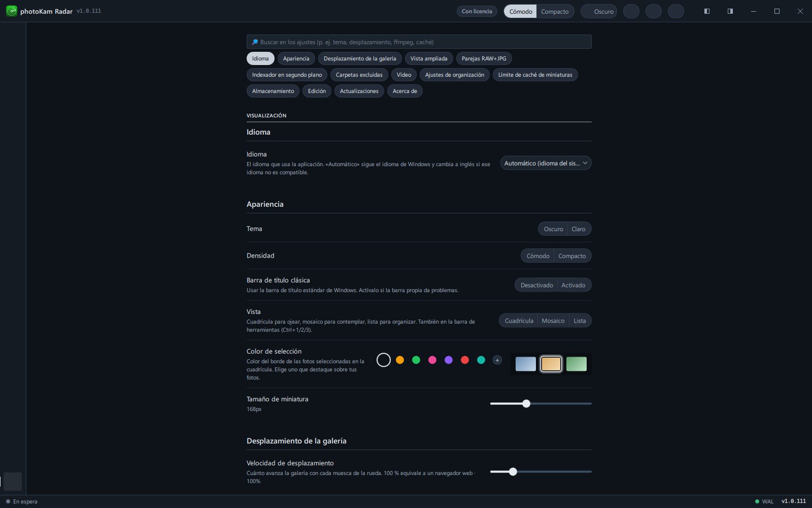The width and height of the screenshot is (812, 508).
Task: Click the Con licencia badge
Action: (x=477, y=11)
